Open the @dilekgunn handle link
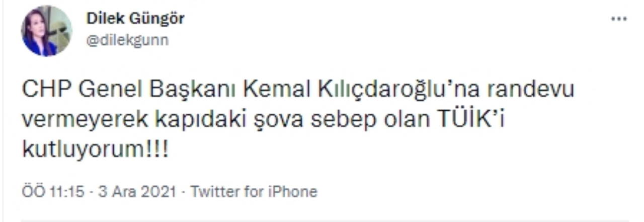This screenshot has width=644, height=222. pyautogui.click(x=127, y=40)
